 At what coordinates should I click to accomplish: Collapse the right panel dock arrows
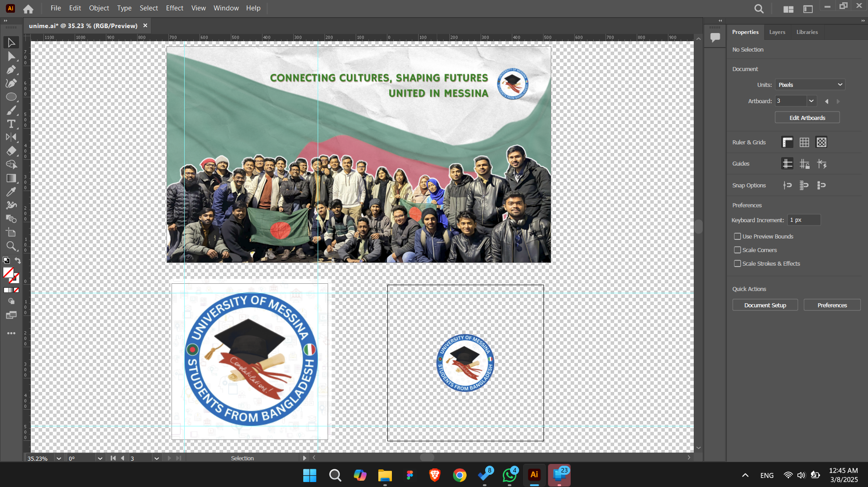(x=863, y=21)
